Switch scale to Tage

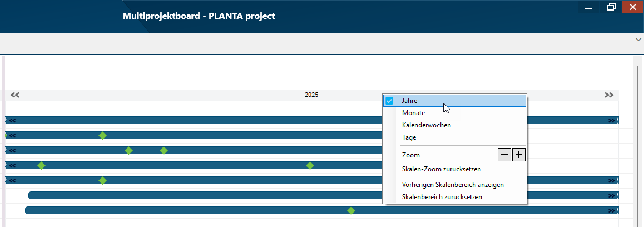[x=409, y=137]
